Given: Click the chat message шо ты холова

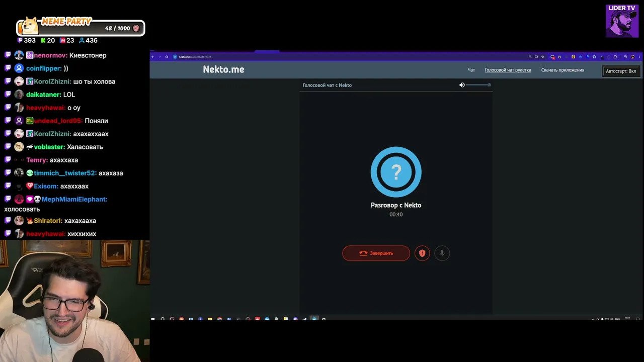Looking at the screenshot, I should click(x=94, y=81).
